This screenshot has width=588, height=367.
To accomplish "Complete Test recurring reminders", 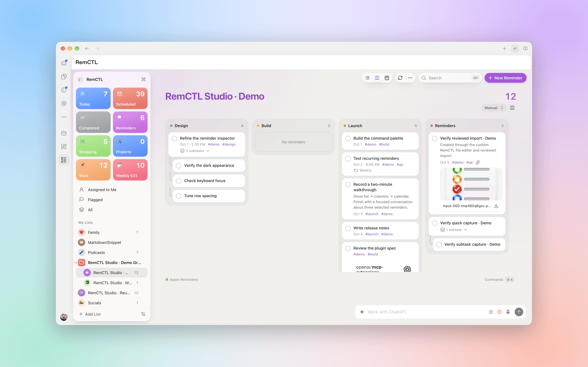I will [x=348, y=159].
